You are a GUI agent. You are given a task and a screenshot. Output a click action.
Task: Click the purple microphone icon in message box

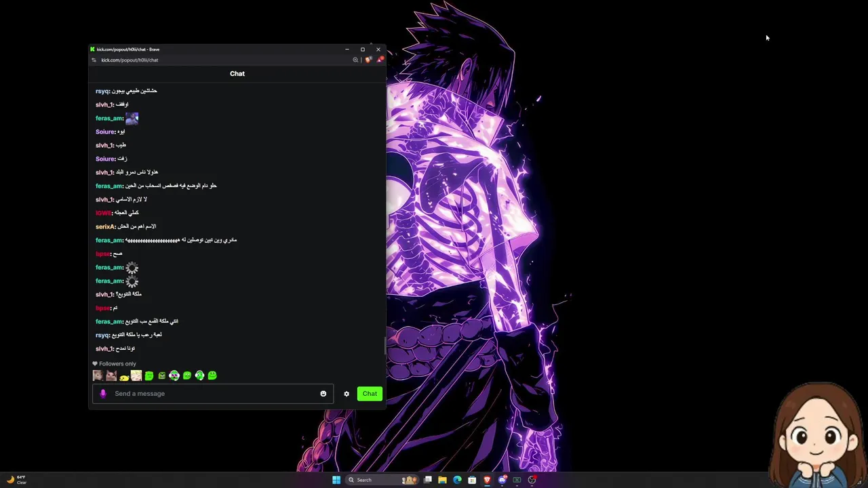pyautogui.click(x=103, y=394)
